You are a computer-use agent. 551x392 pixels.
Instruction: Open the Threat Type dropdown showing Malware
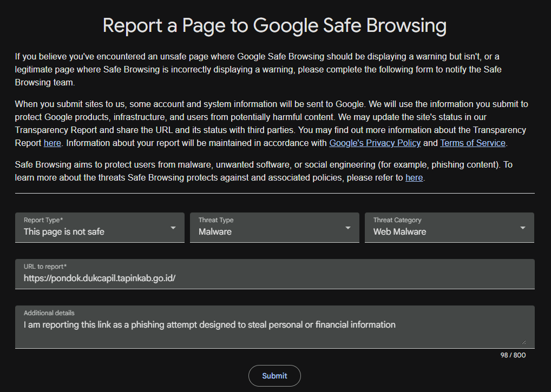click(274, 228)
